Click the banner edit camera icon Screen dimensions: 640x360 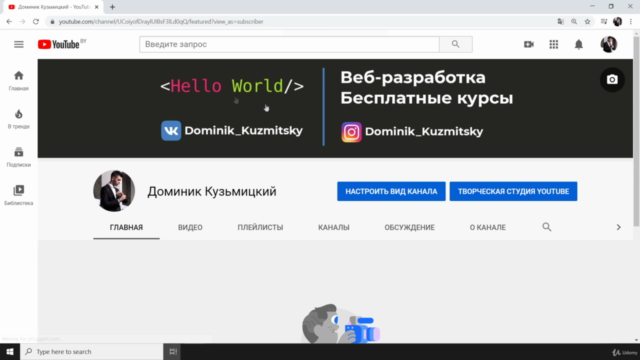[x=612, y=80]
